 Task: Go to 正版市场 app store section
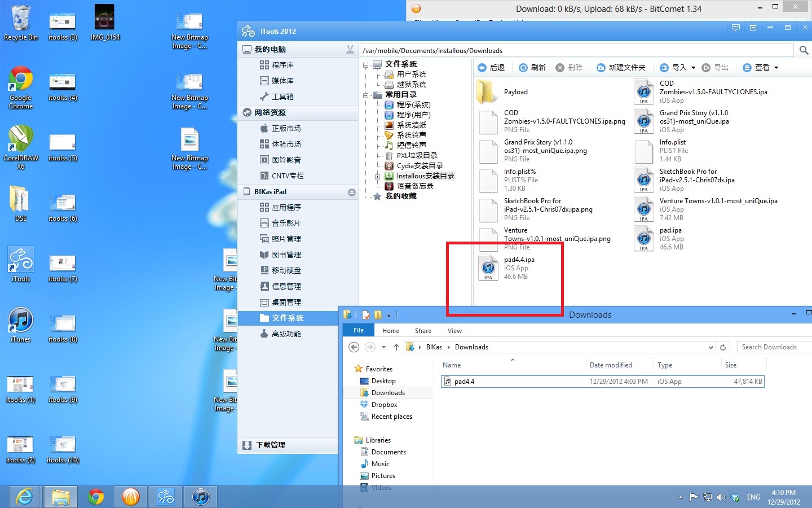pos(280,128)
